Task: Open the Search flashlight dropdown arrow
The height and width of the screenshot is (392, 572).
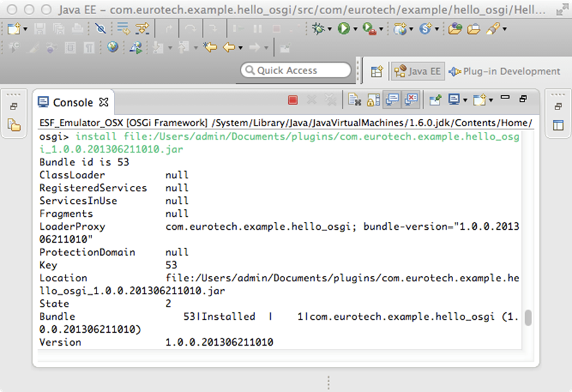Action: point(504,29)
